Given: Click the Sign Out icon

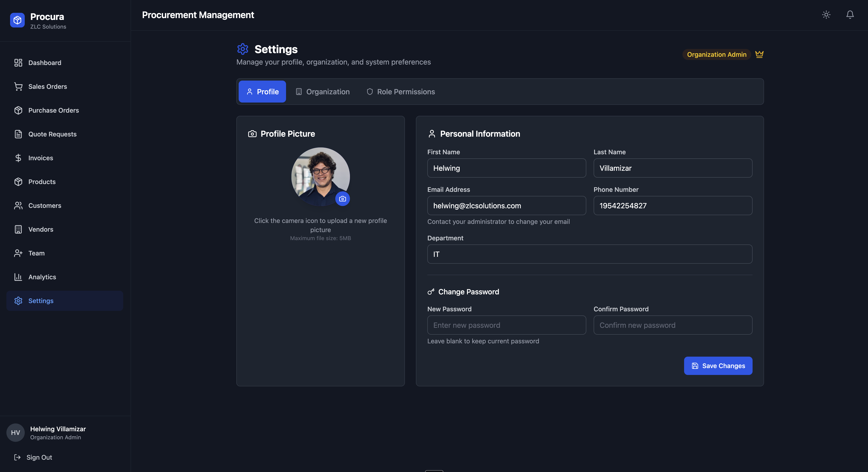Looking at the screenshot, I should [x=17, y=457].
